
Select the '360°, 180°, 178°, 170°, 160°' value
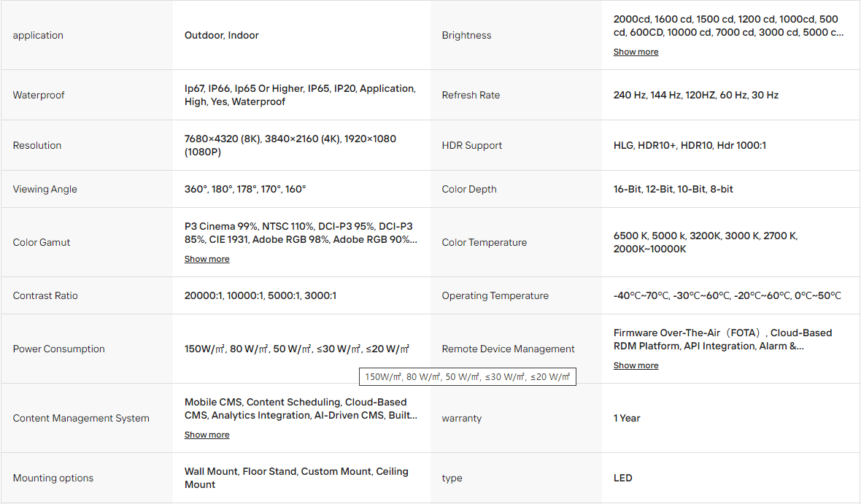coord(245,189)
